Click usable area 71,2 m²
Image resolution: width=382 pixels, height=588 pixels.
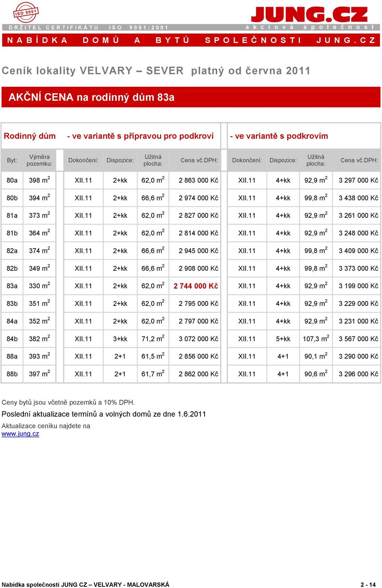point(153,339)
